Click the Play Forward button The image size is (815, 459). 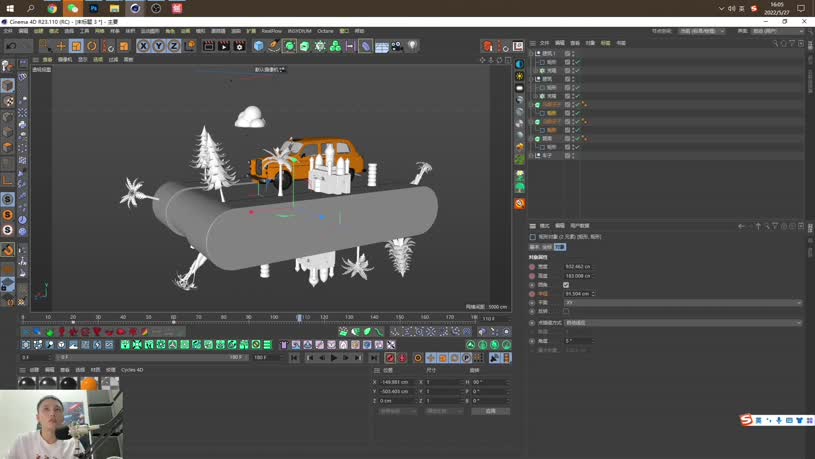coord(334,358)
